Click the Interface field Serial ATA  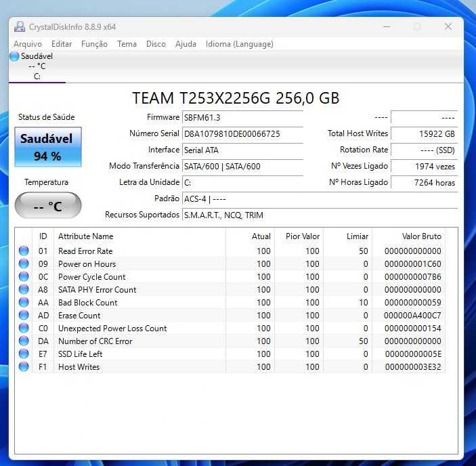(242, 150)
